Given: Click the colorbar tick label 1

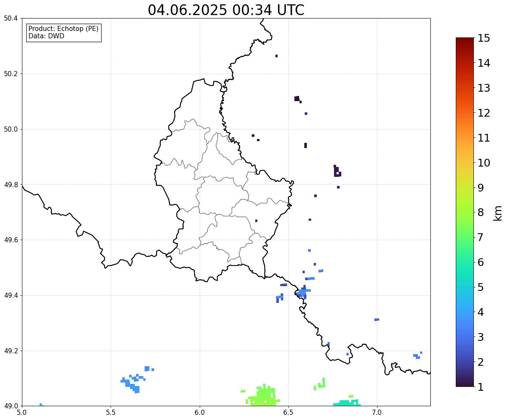Looking at the screenshot, I should tap(481, 387).
